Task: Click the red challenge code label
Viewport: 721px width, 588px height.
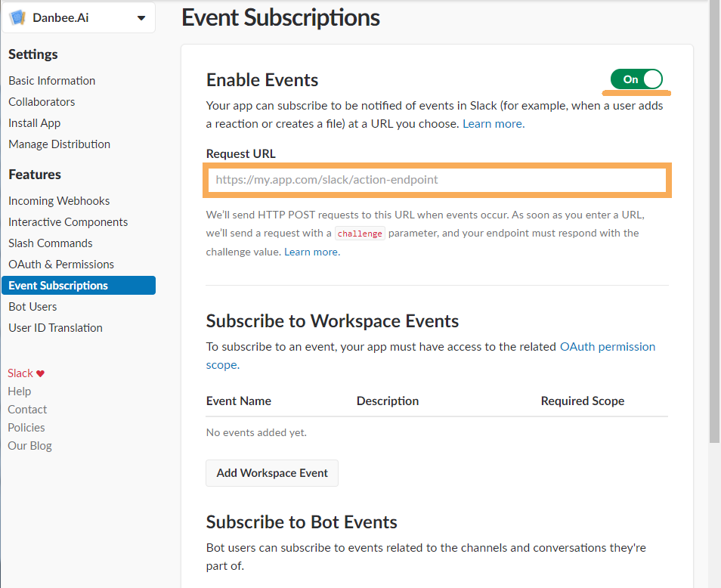Action: point(360,234)
